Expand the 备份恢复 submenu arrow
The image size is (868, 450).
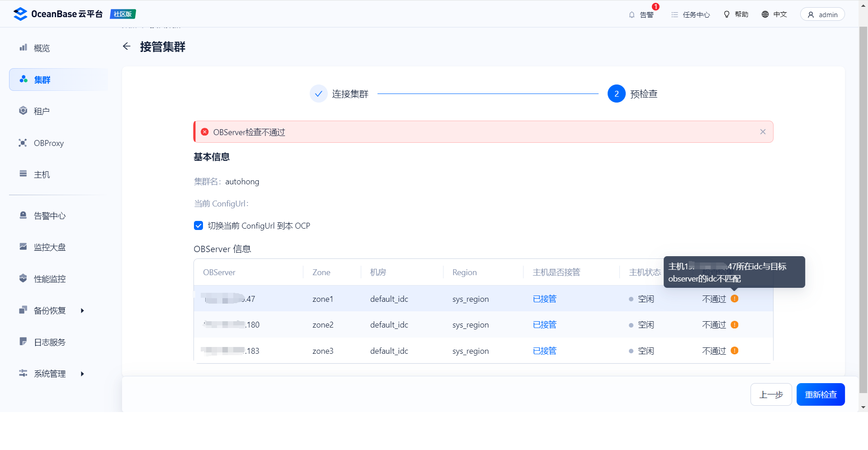click(x=82, y=310)
